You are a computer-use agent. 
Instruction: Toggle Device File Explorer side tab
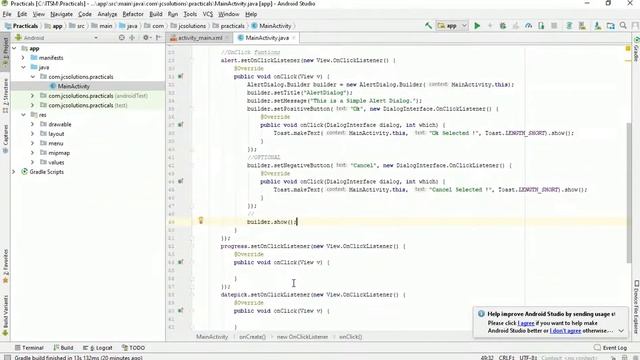coord(636,306)
